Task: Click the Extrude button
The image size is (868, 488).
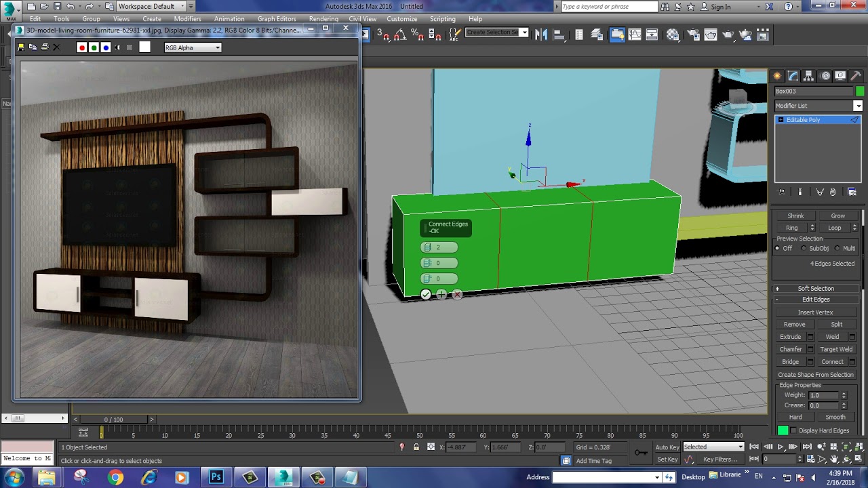Action: (x=791, y=337)
